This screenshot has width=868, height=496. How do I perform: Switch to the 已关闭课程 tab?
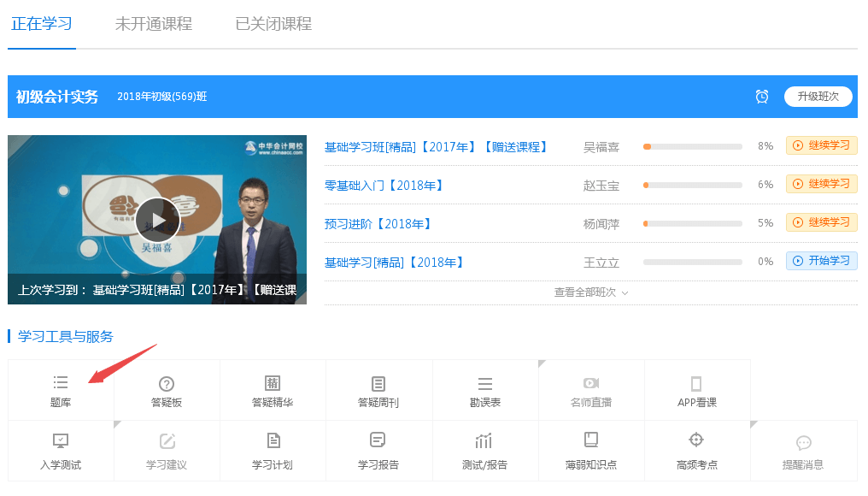click(273, 24)
